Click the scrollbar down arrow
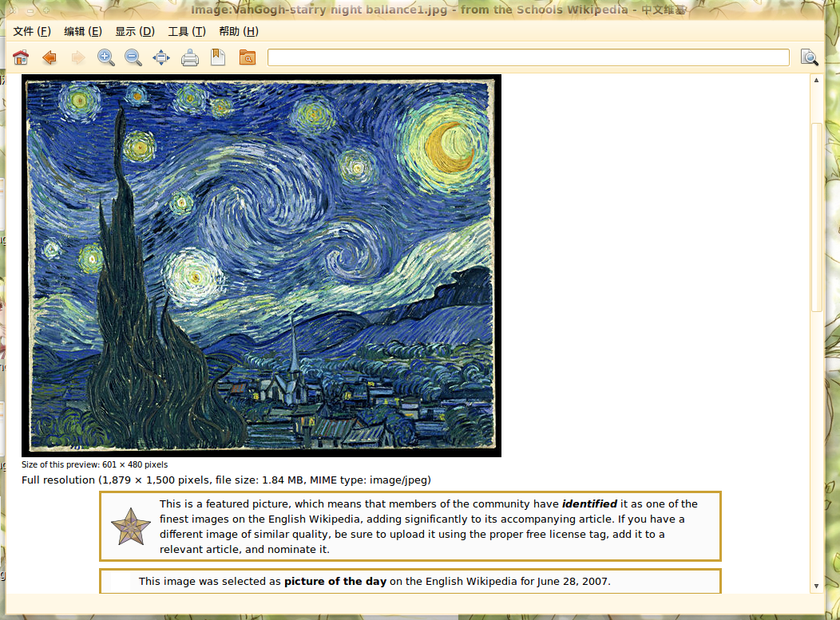 [816, 586]
